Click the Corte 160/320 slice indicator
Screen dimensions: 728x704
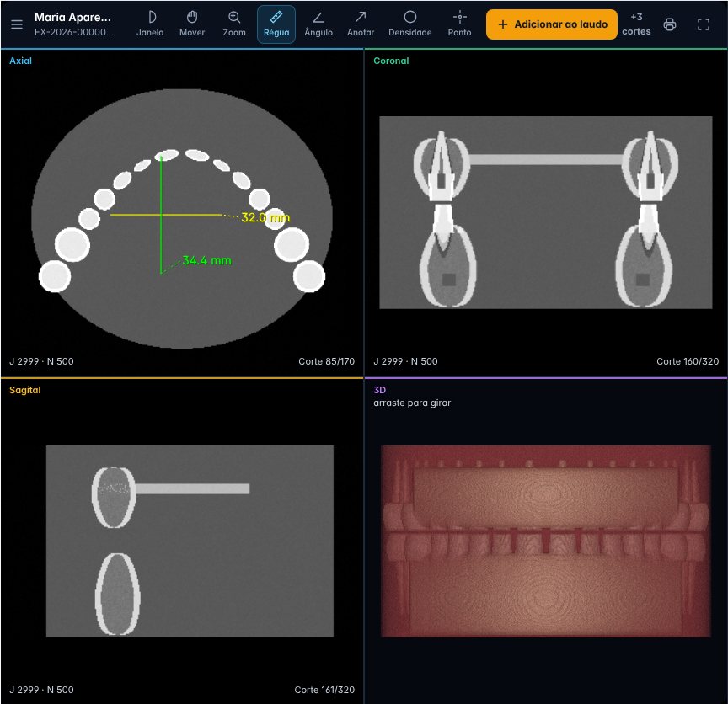[688, 361]
